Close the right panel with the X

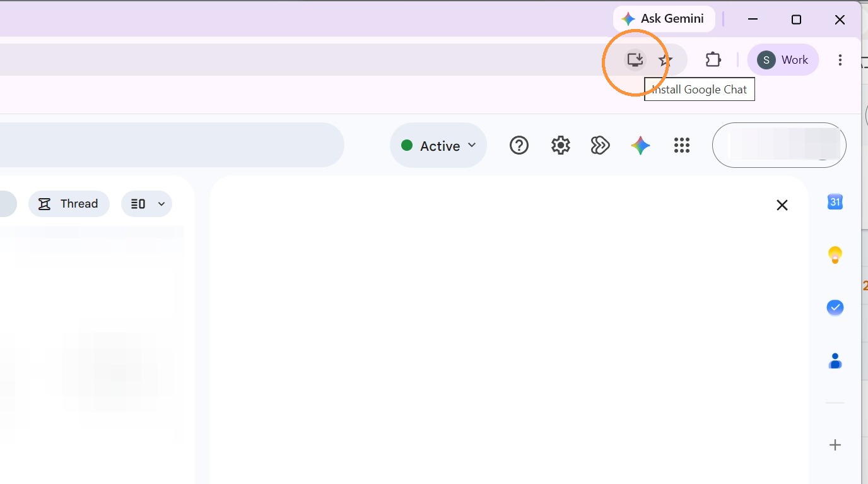(x=782, y=205)
